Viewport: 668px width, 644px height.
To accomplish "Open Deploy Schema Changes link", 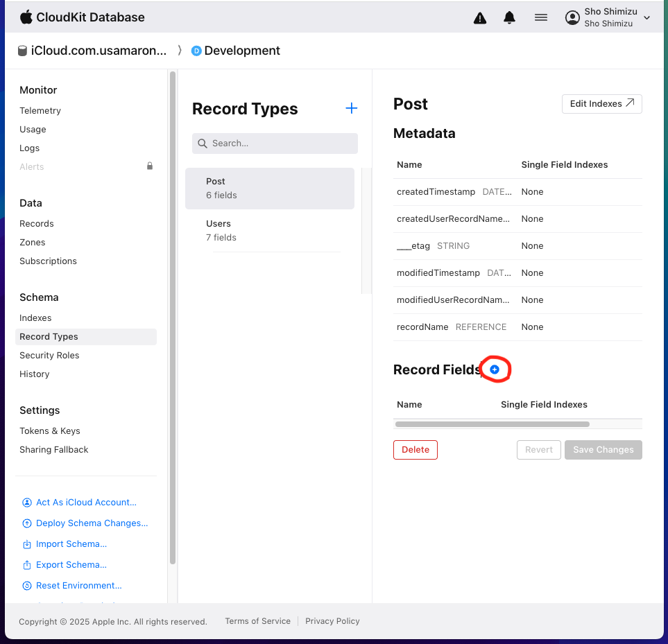I will pos(92,523).
